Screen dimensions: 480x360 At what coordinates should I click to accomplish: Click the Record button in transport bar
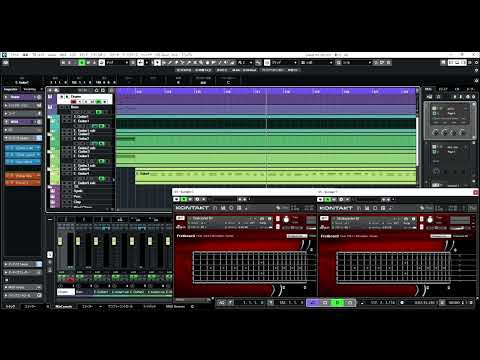coord(349,303)
